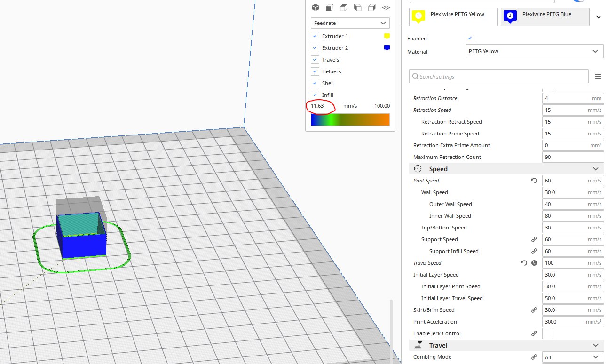
Task: Click the Support Infill Speed link icon
Action: pyautogui.click(x=534, y=251)
